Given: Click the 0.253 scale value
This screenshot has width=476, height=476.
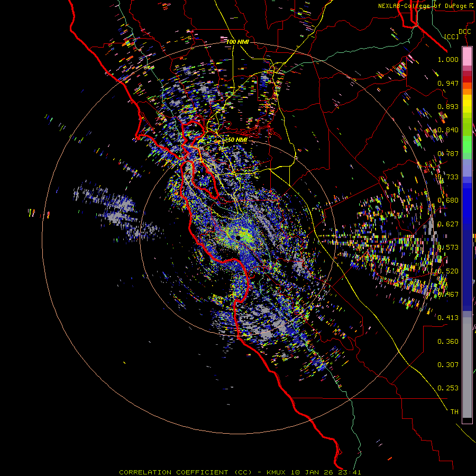Looking at the screenshot, I should tap(448, 388).
